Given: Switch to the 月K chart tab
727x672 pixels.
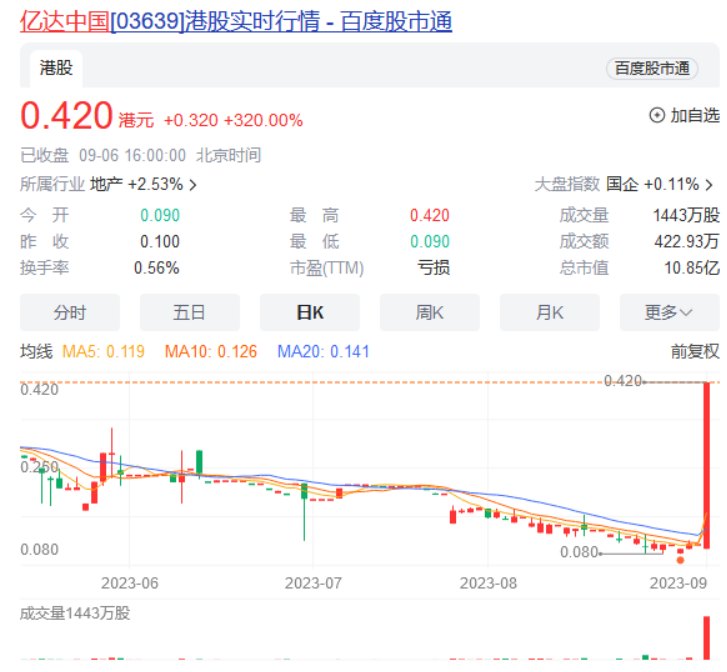Looking at the screenshot, I should 549,313.
